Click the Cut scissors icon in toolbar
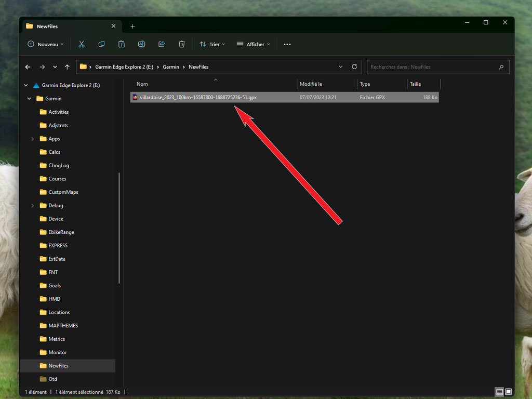Screen dimensions: 532x399 [x=82, y=44]
